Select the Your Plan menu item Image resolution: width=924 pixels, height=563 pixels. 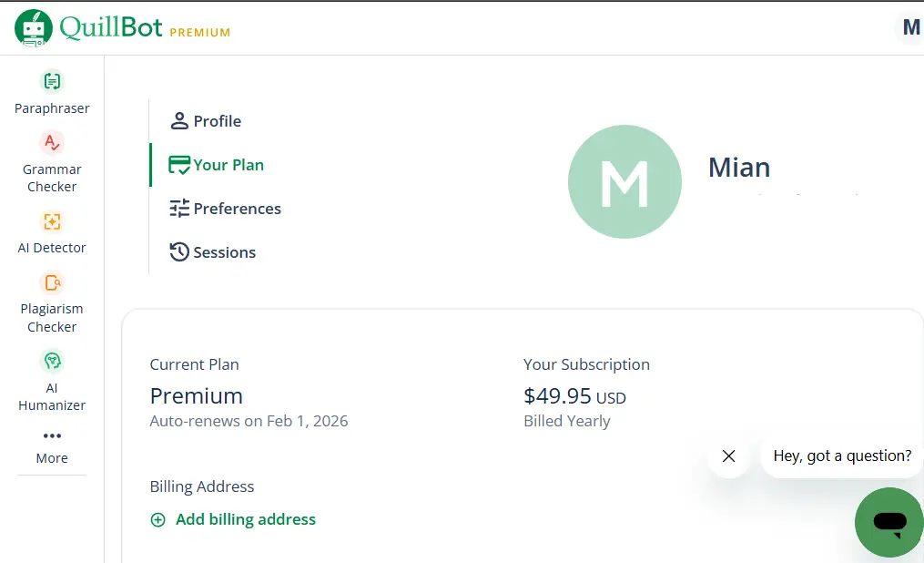pos(217,165)
